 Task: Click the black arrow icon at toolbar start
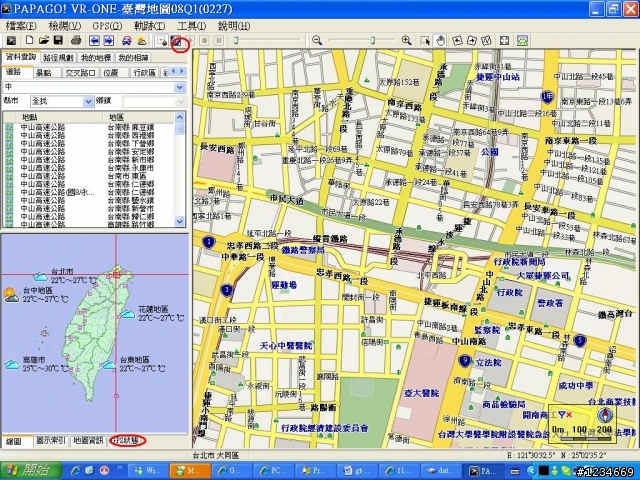click(11, 40)
